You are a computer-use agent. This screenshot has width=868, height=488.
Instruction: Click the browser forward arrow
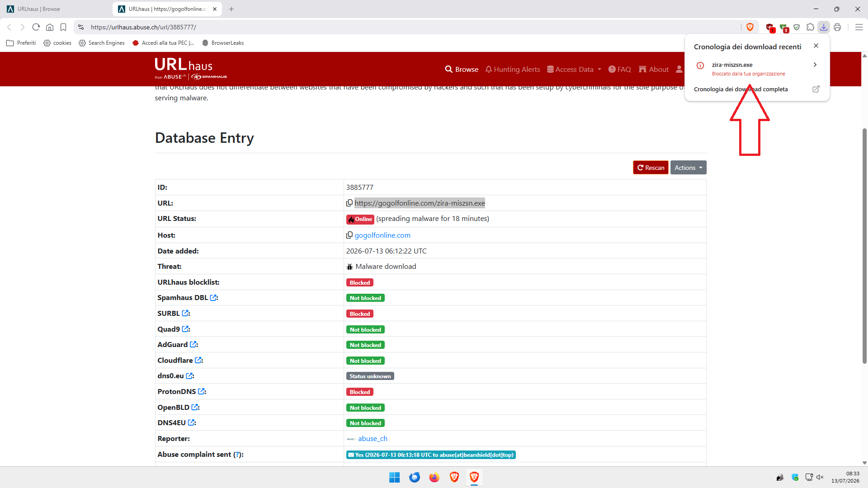[x=22, y=27]
